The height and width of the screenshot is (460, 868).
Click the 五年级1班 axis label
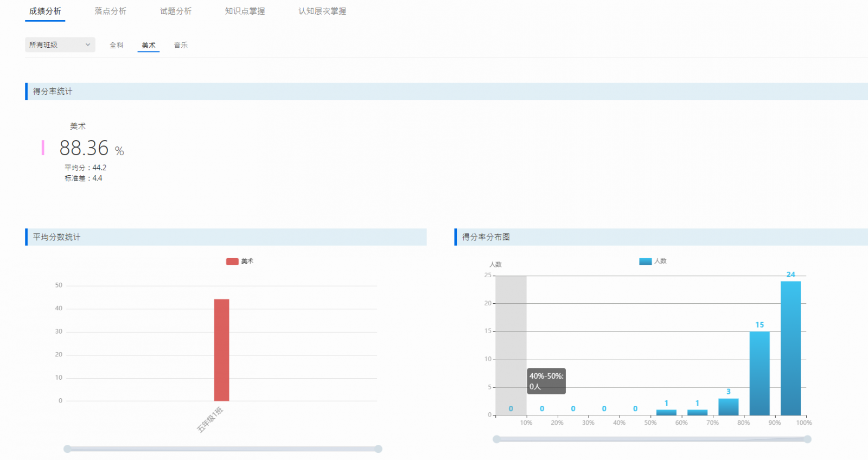[x=210, y=420]
